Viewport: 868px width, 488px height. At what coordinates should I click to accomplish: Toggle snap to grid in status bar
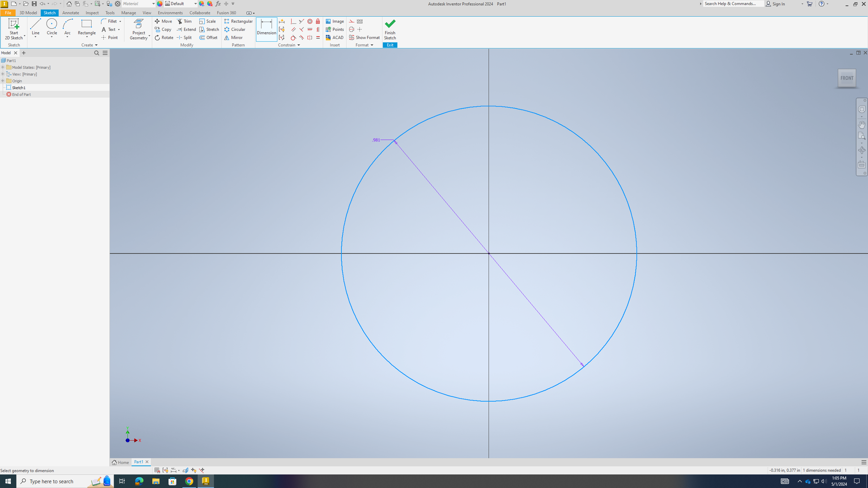coord(157,470)
